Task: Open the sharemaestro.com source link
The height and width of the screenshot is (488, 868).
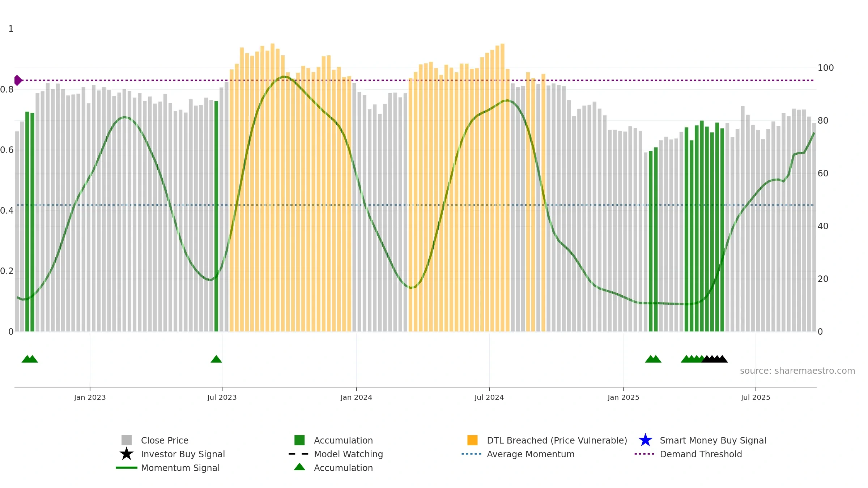Action: tap(797, 371)
